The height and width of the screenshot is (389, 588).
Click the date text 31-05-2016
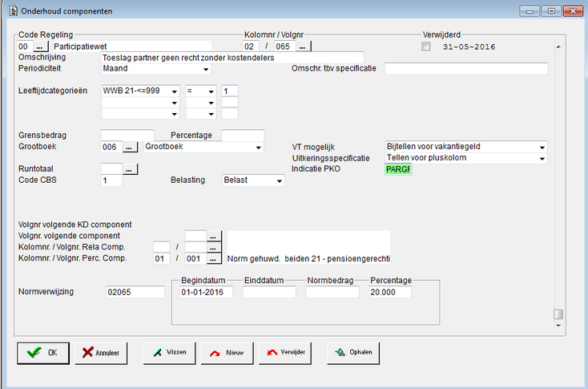pos(469,47)
